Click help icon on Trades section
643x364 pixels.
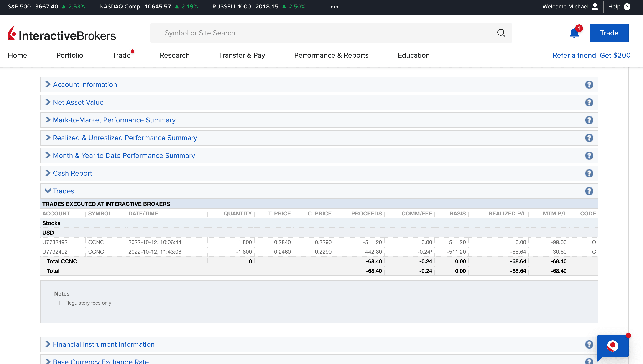click(589, 191)
